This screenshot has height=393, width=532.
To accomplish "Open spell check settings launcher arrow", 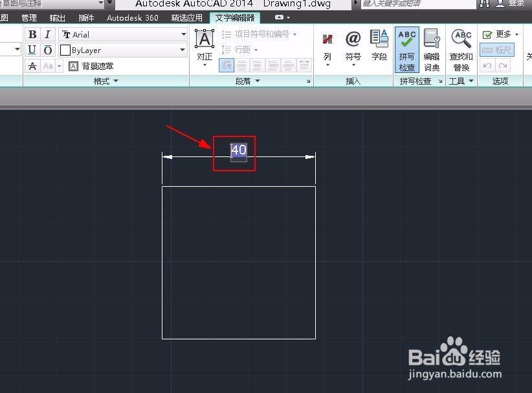I will click(440, 81).
